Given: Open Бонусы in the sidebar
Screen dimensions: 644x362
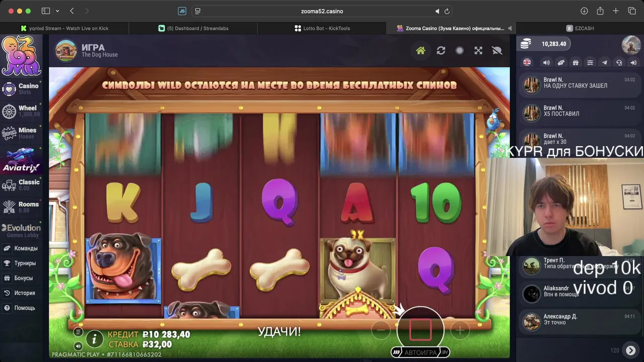Looking at the screenshot, I should pos(21,278).
